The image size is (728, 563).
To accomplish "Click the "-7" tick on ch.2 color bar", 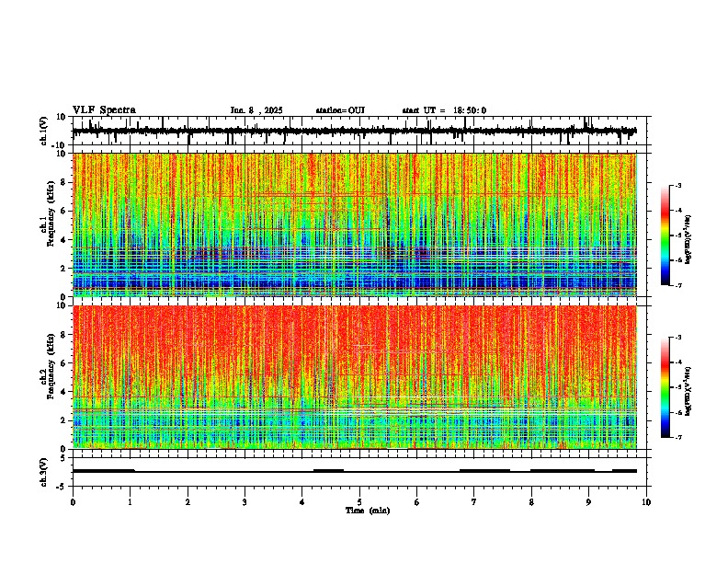I will [677, 437].
